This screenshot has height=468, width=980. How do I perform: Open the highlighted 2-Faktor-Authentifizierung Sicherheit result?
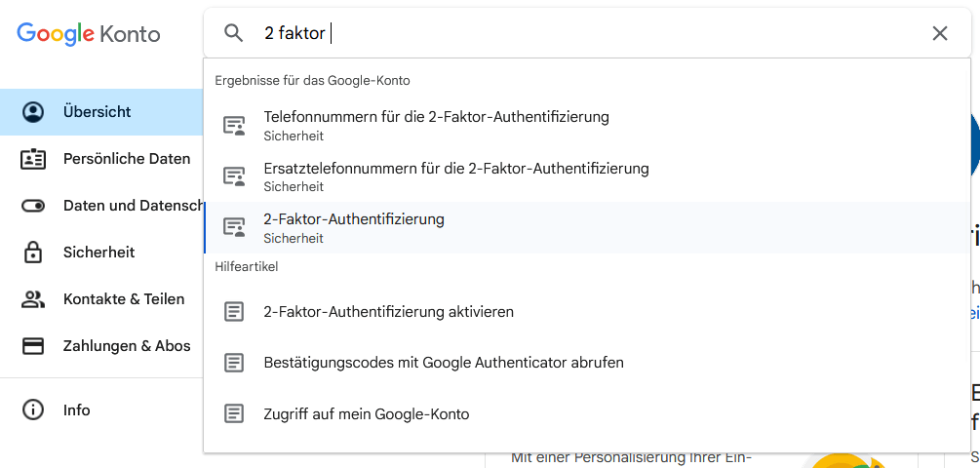click(354, 227)
